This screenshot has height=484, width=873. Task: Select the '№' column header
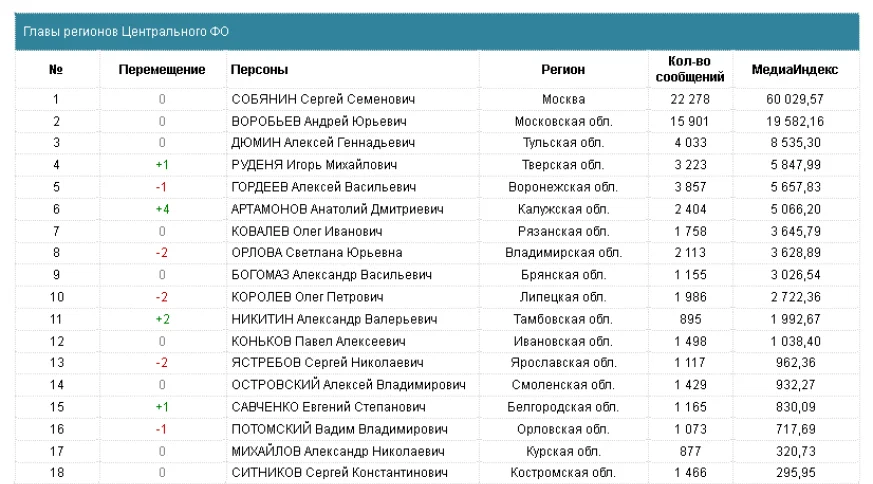pyautogui.click(x=56, y=70)
